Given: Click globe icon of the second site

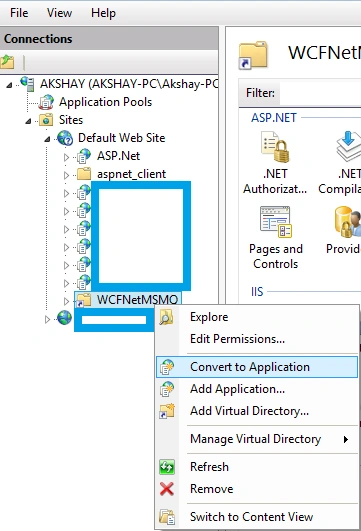Looking at the screenshot, I should [x=64, y=318].
